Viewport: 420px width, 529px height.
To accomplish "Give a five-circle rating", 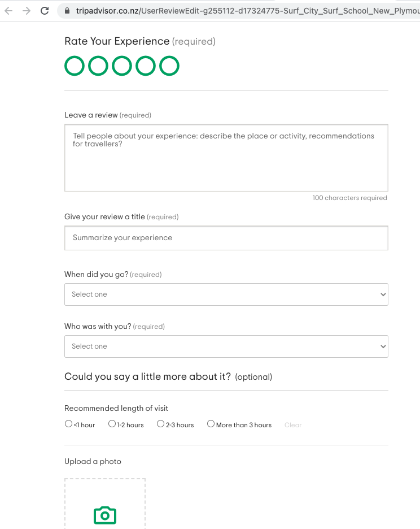I will pyautogui.click(x=169, y=66).
